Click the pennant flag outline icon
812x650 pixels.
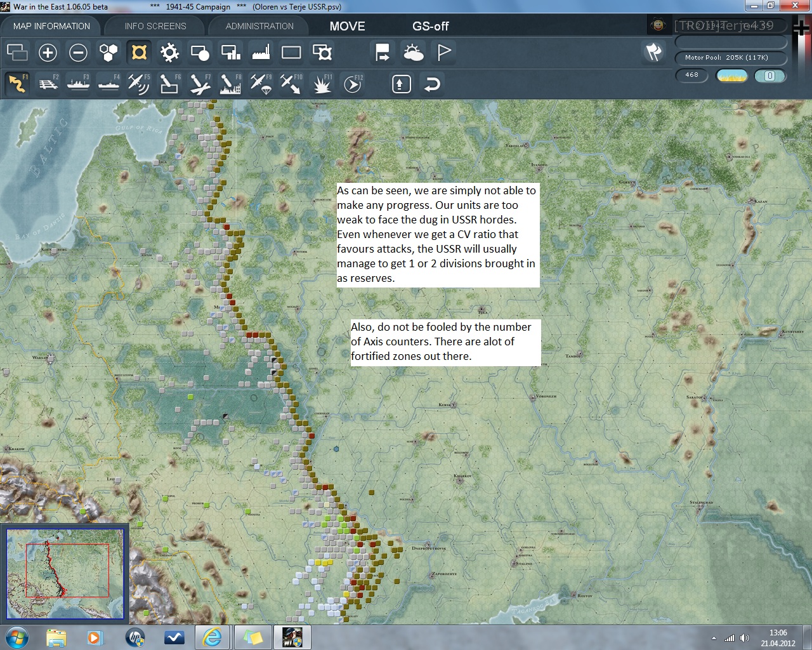[443, 52]
